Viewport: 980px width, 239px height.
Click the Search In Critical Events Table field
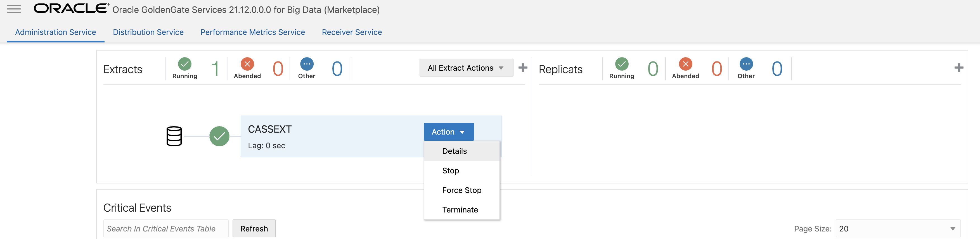pyautogui.click(x=165, y=229)
